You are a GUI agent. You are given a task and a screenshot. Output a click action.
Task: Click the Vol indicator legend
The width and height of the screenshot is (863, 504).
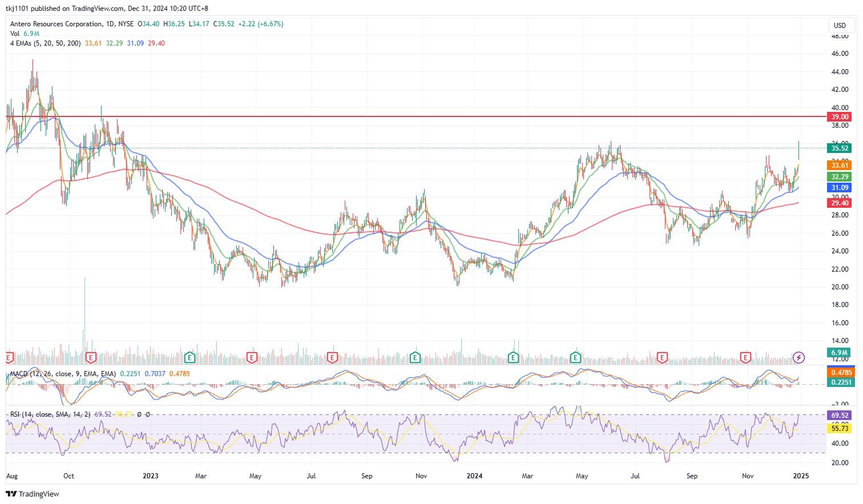pos(15,34)
